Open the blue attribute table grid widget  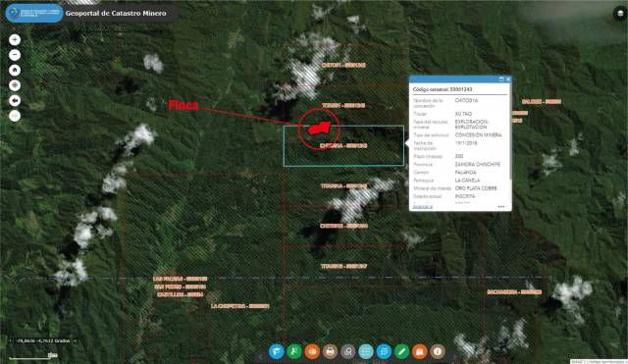click(384, 351)
